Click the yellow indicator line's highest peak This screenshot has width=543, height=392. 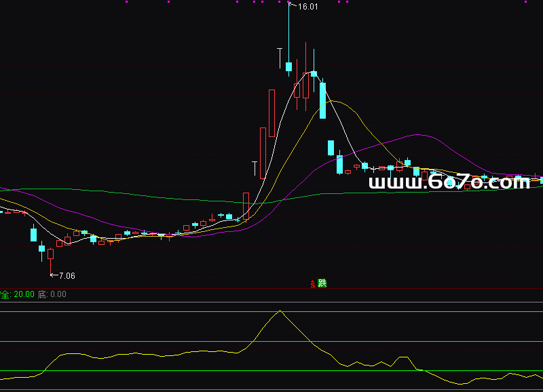(x=280, y=311)
